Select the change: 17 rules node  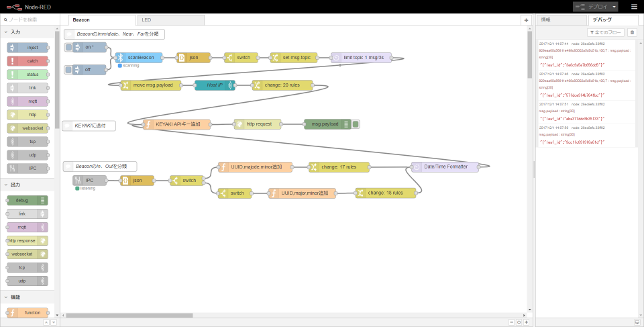339,167
